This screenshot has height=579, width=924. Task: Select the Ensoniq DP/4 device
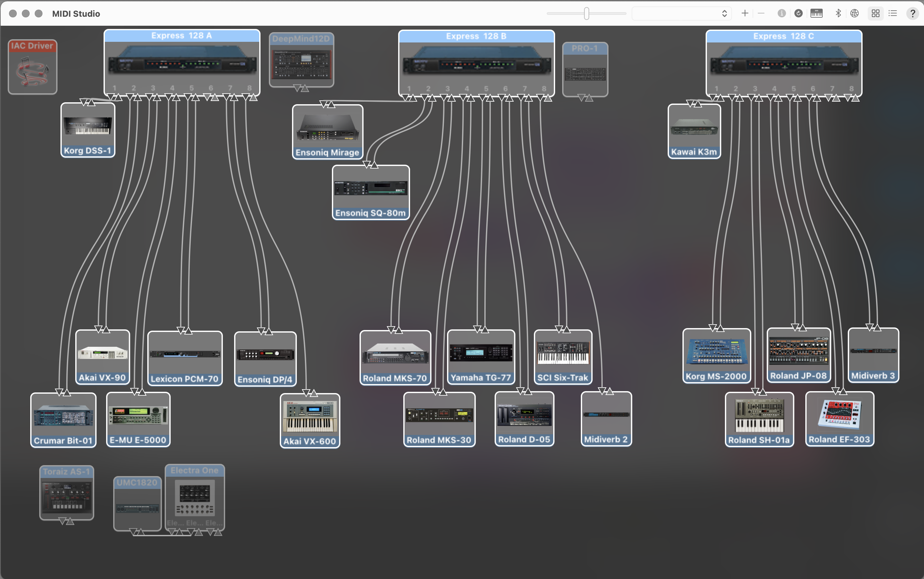pos(265,359)
